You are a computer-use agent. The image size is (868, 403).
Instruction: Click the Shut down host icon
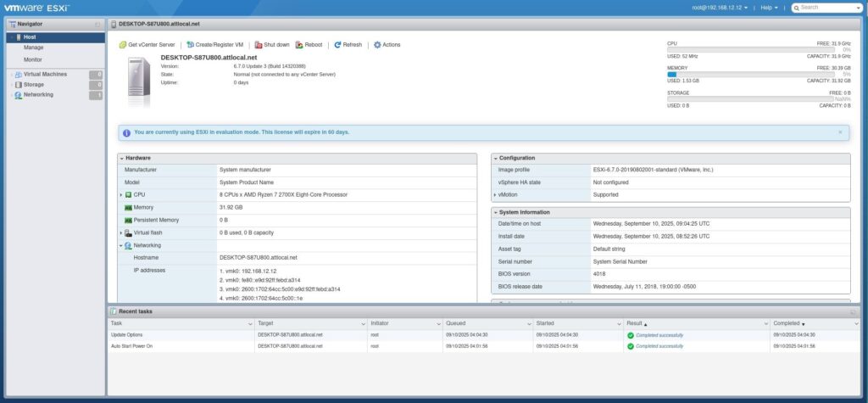[259, 45]
